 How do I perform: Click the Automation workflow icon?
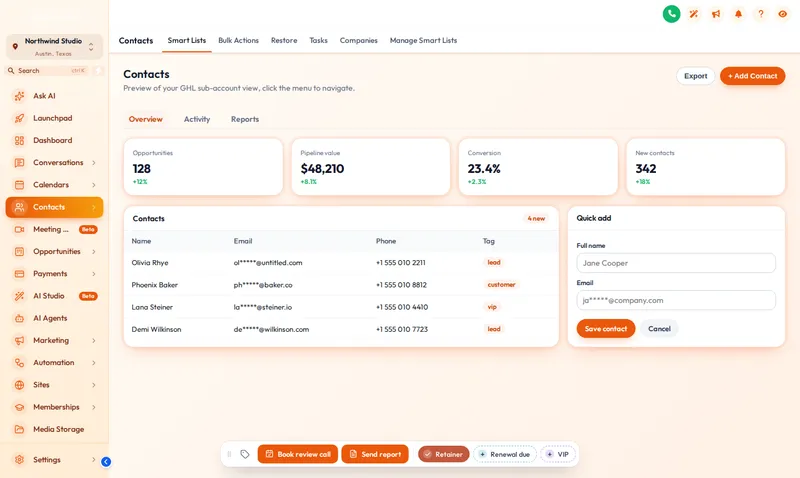point(19,363)
